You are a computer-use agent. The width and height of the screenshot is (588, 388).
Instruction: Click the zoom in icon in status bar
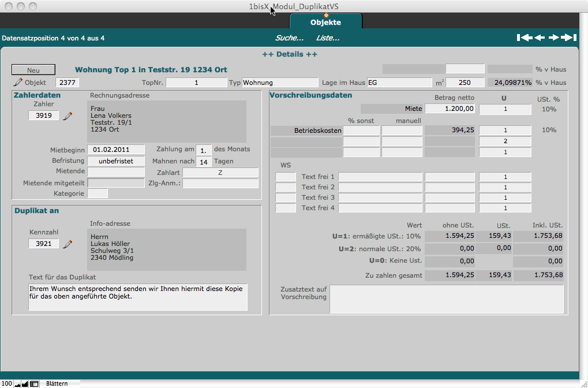point(25,383)
